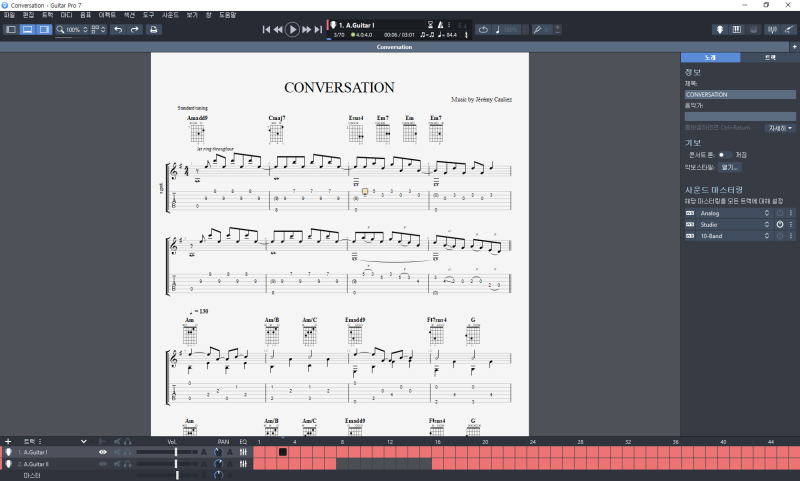Adjust the 마스터 volume slider

pos(167,475)
